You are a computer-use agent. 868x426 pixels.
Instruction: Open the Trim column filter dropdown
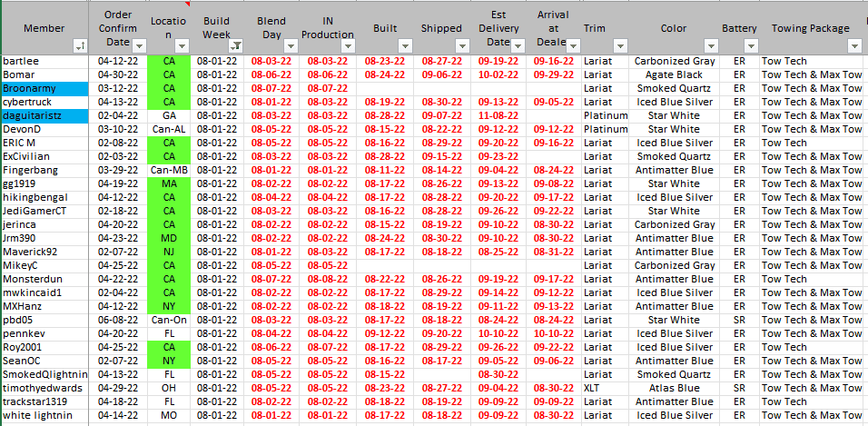(619, 45)
